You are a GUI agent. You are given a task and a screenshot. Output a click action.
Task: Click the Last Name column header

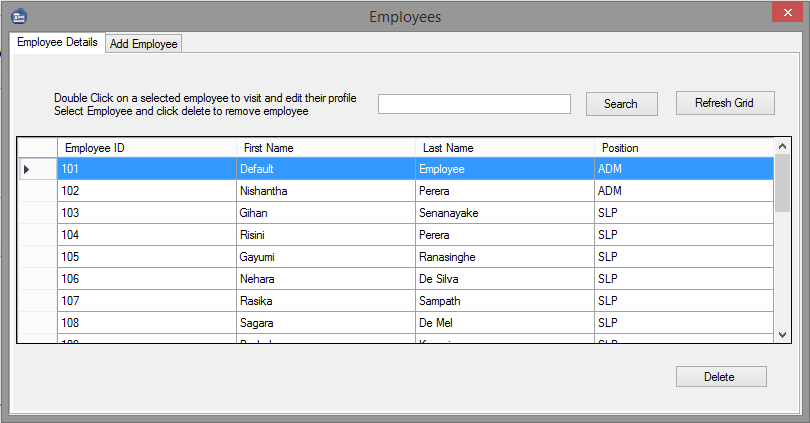(x=504, y=148)
